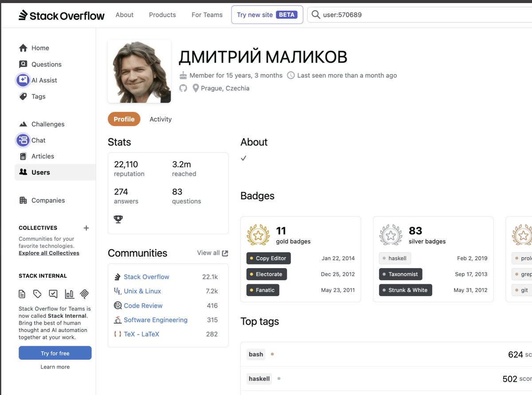Click the user profile avatar photo

[x=139, y=71]
